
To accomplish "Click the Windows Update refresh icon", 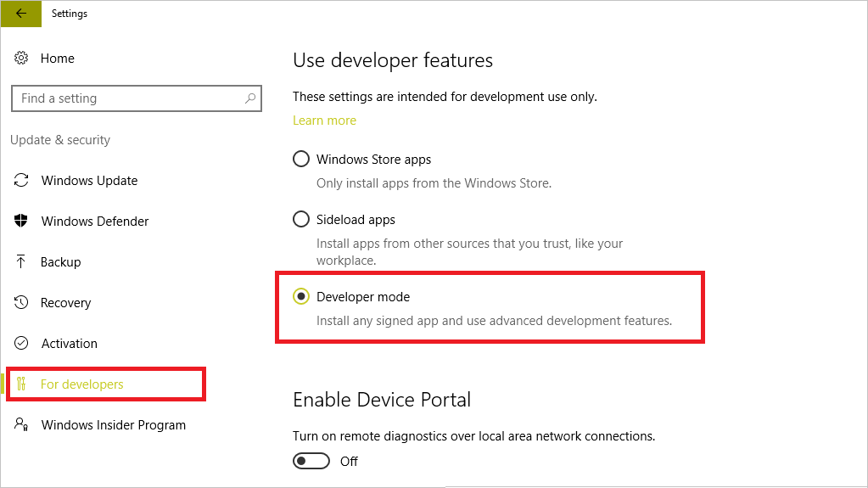I will point(22,181).
